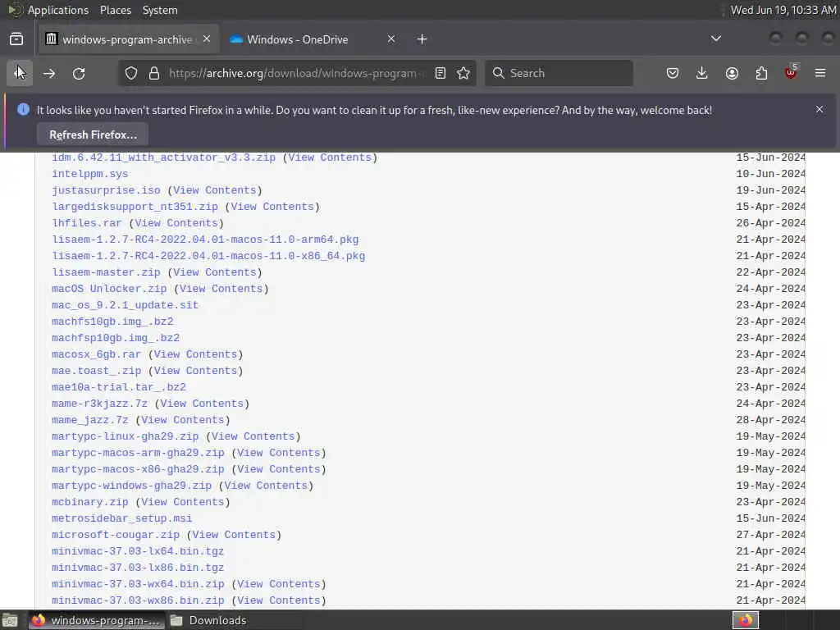Open mac_os_9.2.1_update.sit link
840x630 pixels.
[x=126, y=305]
